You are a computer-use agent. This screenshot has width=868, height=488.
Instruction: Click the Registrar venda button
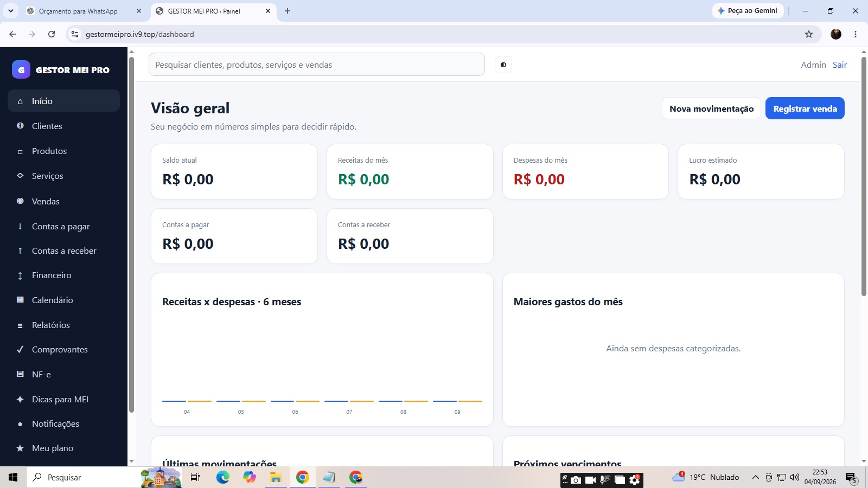pos(805,108)
